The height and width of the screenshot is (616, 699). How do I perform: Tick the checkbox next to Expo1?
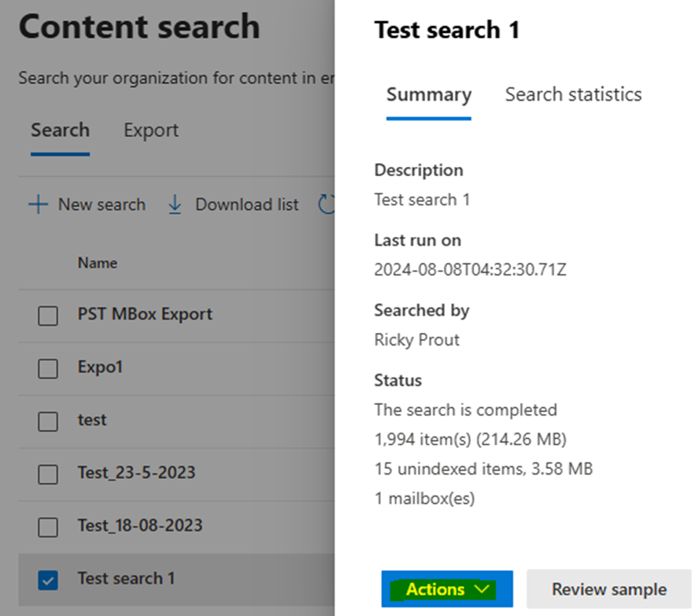point(48,368)
